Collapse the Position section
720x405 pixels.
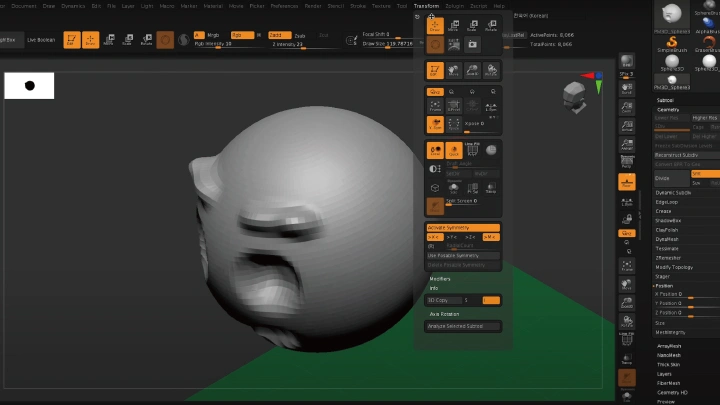pyautogui.click(x=664, y=286)
